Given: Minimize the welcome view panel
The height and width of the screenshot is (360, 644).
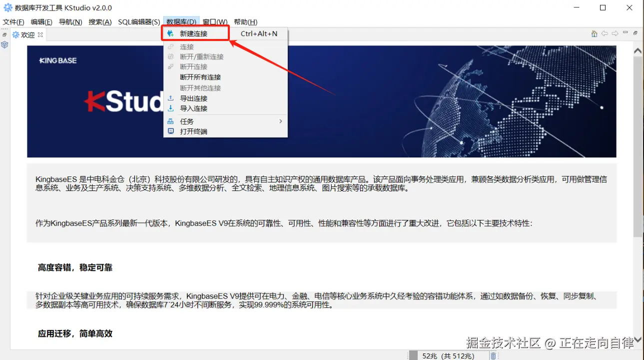Looking at the screenshot, I should pyautogui.click(x=626, y=33).
